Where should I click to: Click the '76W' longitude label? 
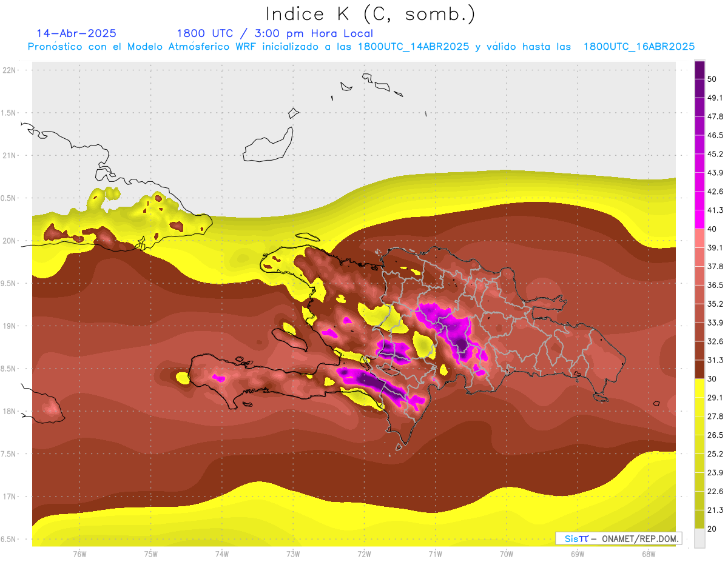(79, 554)
